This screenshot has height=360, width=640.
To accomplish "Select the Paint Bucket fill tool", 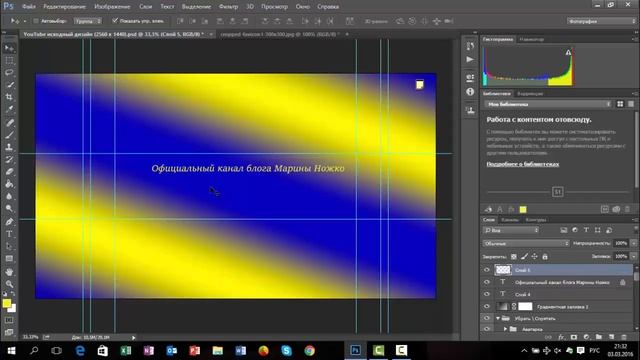I will click(x=9, y=184).
